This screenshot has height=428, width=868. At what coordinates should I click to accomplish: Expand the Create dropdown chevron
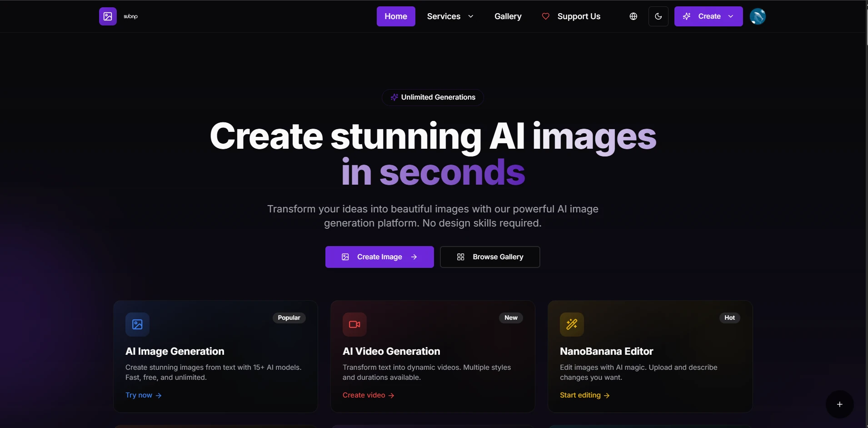coord(731,16)
